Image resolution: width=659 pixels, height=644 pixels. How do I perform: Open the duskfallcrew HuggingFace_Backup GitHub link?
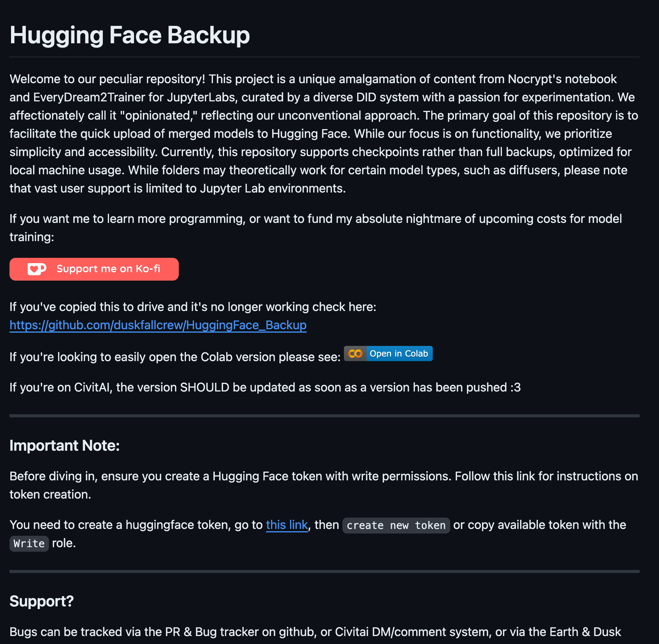[x=158, y=325]
